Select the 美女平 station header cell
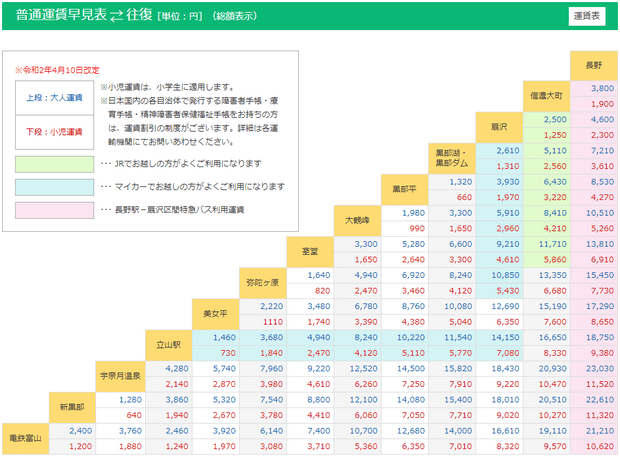Screen dimensions: 620x458 click(215, 314)
